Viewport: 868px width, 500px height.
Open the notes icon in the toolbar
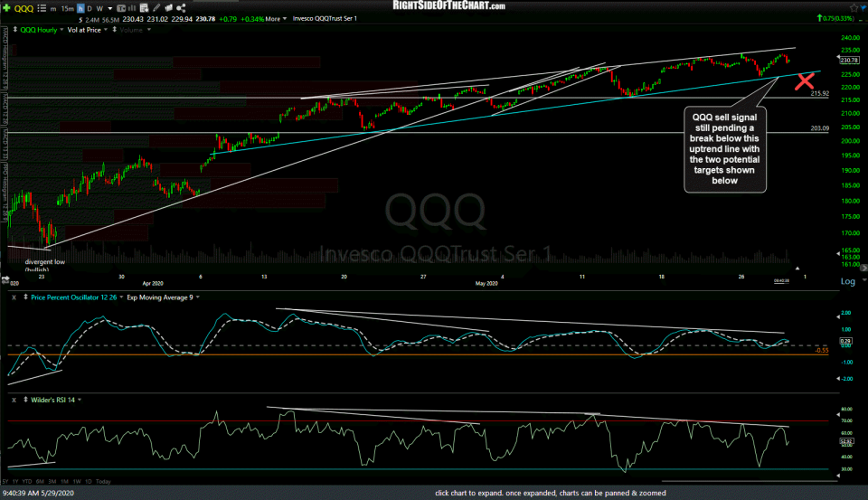click(145, 8)
